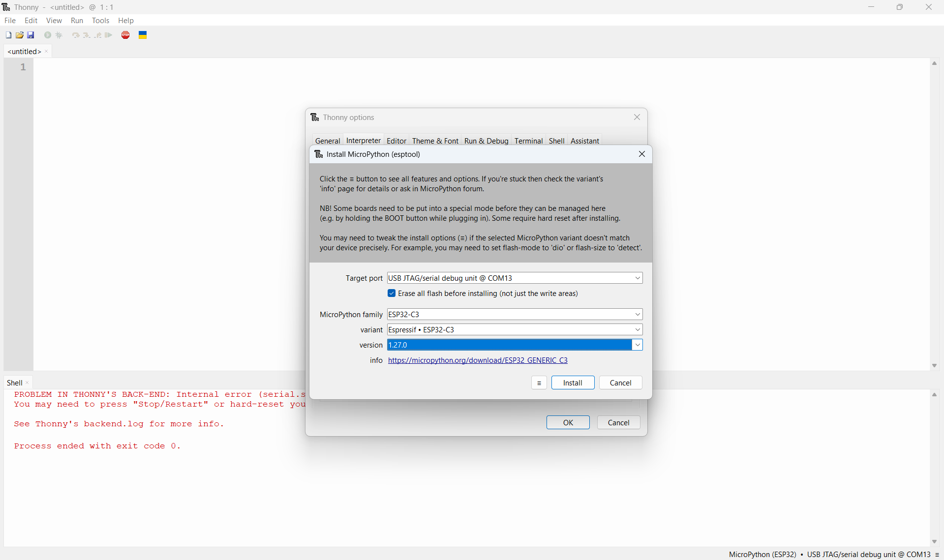Image resolution: width=944 pixels, height=560 pixels.
Task: Expand the variant dropdown
Action: click(x=637, y=330)
